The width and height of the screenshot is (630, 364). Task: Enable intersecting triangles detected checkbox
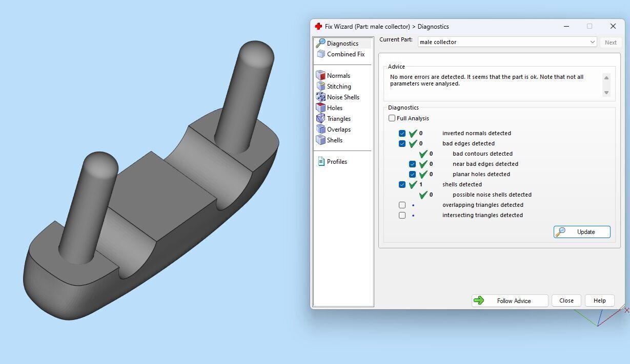pos(402,215)
